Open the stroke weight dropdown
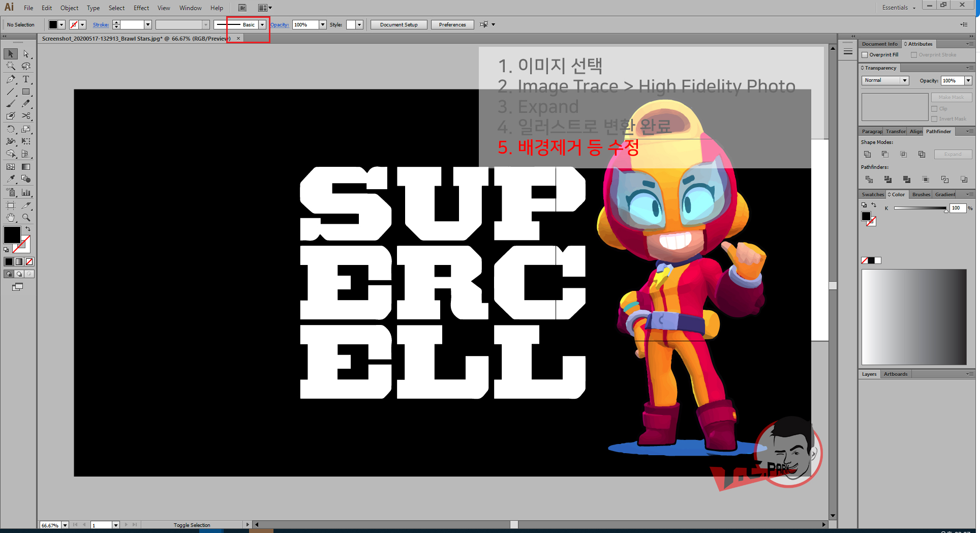The width and height of the screenshot is (980, 533). [148, 24]
